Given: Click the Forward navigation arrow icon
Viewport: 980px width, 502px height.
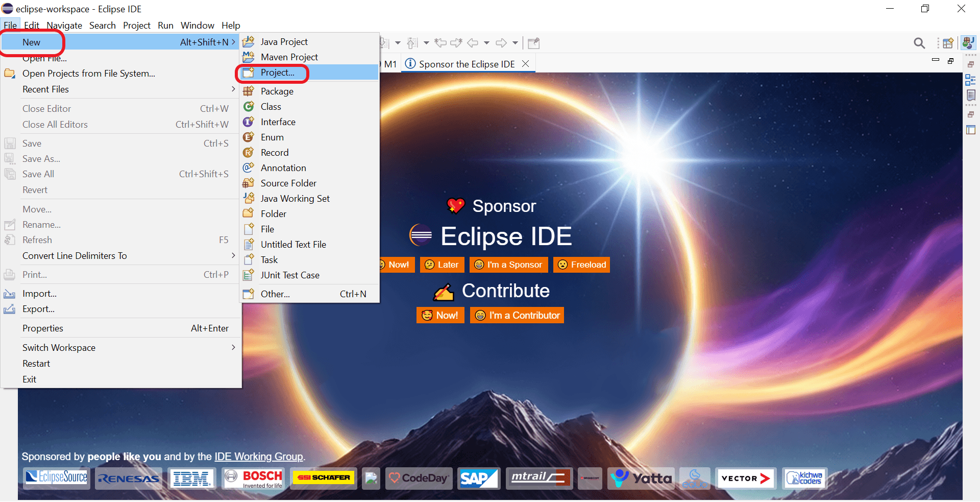Looking at the screenshot, I should (502, 43).
